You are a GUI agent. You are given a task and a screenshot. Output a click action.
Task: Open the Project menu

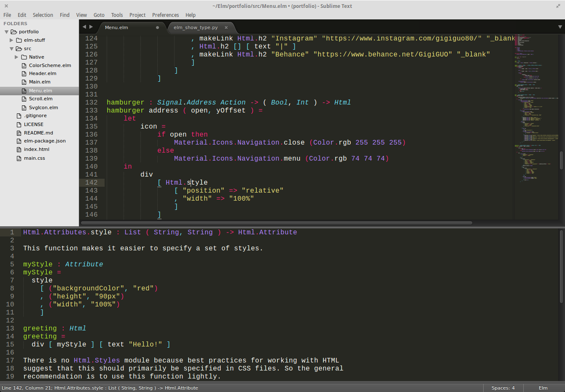pyautogui.click(x=137, y=15)
